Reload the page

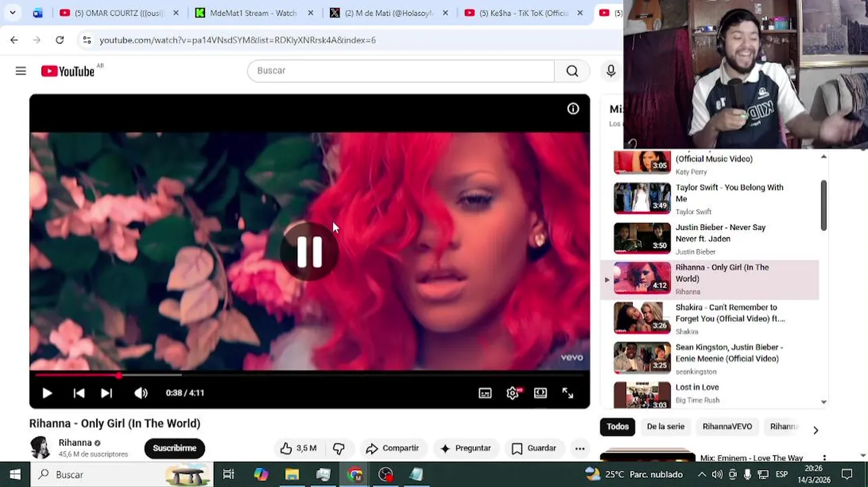point(59,40)
